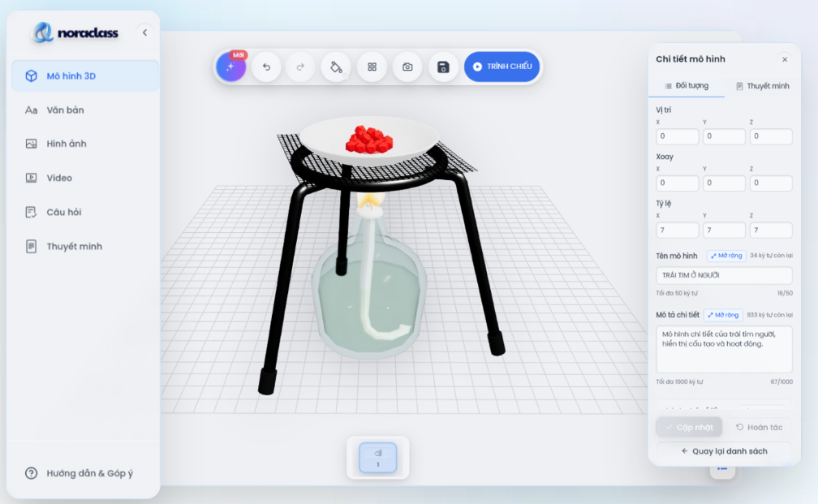818x504 pixels.
Task: Undo the last action in toolbar
Action: pyautogui.click(x=266, y=67)
